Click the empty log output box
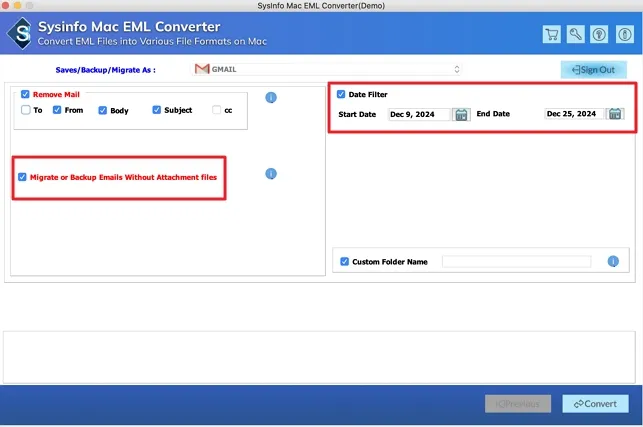643x427 pixels. click(319, 357)
